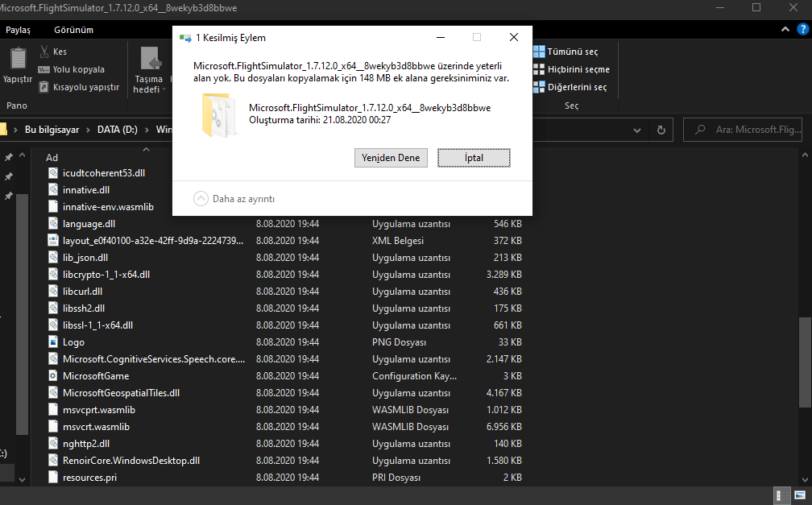Select libcurl.dll file icon
812x505 pixels.
tap(53, 291)
